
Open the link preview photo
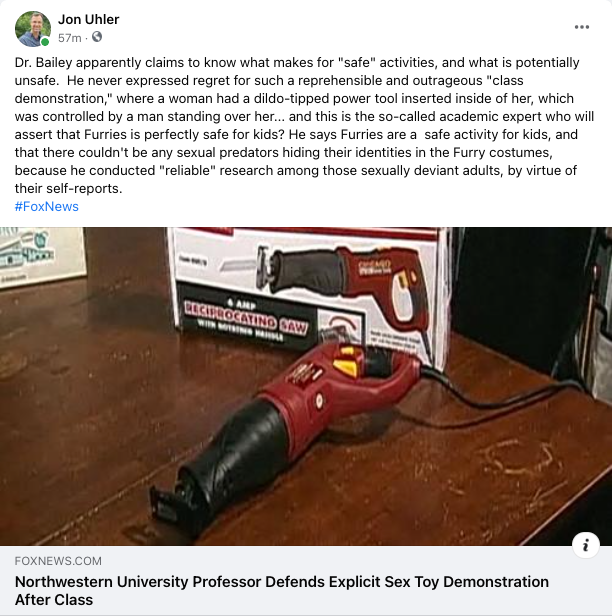point(306,386)
